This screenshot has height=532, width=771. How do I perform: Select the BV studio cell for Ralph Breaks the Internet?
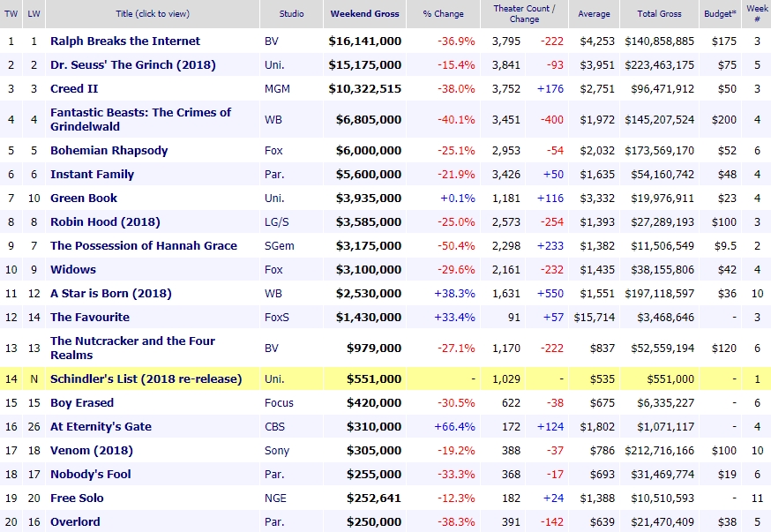tap(272, 41)
